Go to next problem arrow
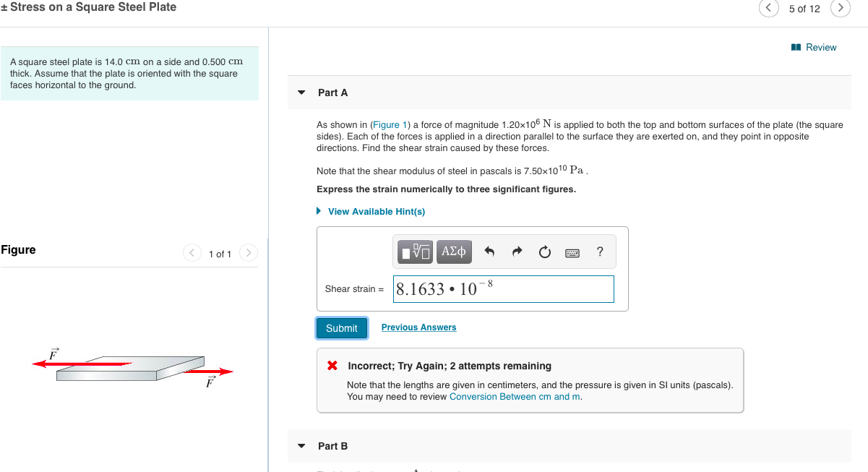 click(x=840, y=8)
